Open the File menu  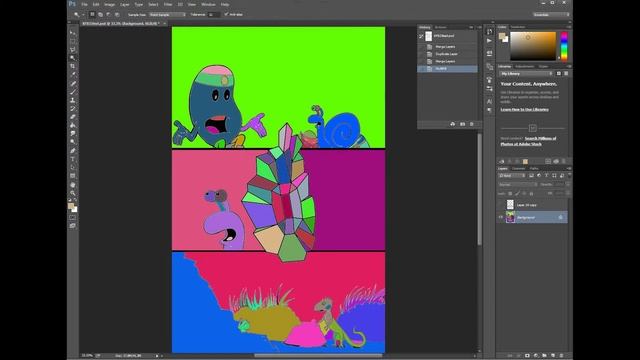[x=84, y=4]
